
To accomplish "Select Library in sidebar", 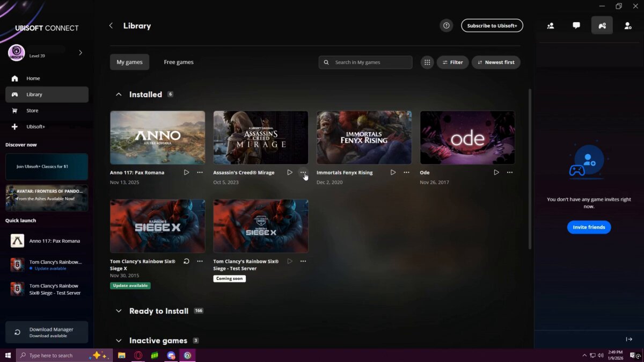I will pos(47,95).
